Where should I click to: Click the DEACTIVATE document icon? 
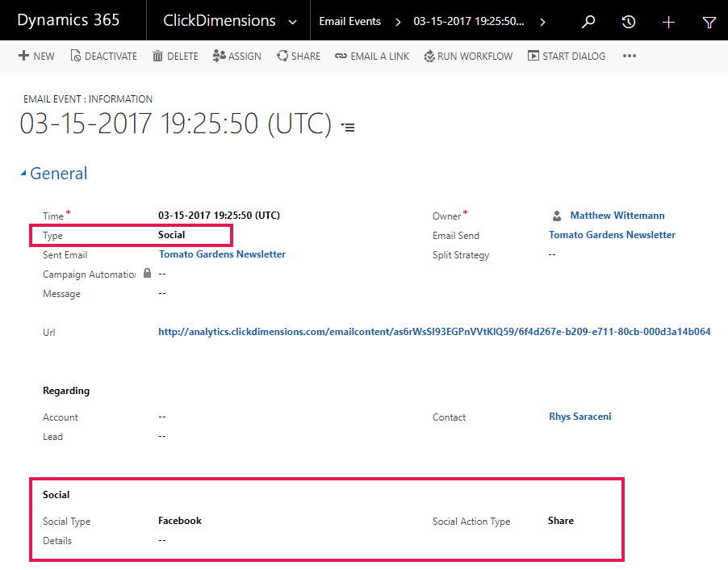coord(75,56)
